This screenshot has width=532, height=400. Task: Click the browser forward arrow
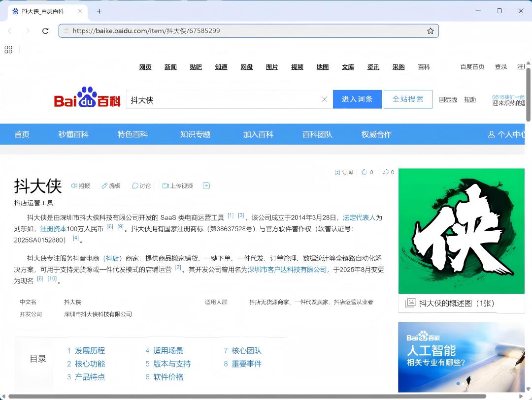coord(28,31)
